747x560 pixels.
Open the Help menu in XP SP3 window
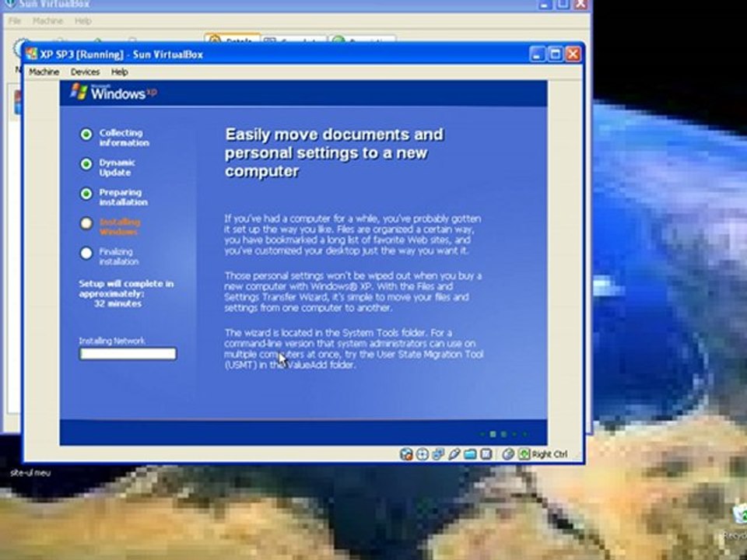coord(119,72)
